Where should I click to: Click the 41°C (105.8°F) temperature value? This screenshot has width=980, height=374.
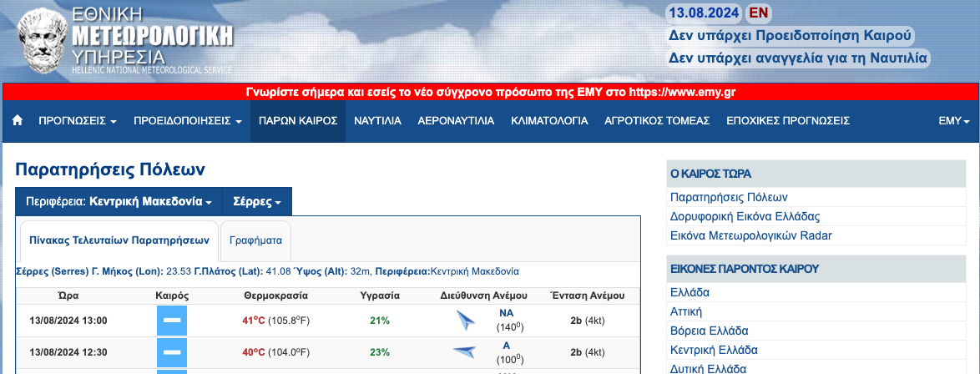pos(275,321)
